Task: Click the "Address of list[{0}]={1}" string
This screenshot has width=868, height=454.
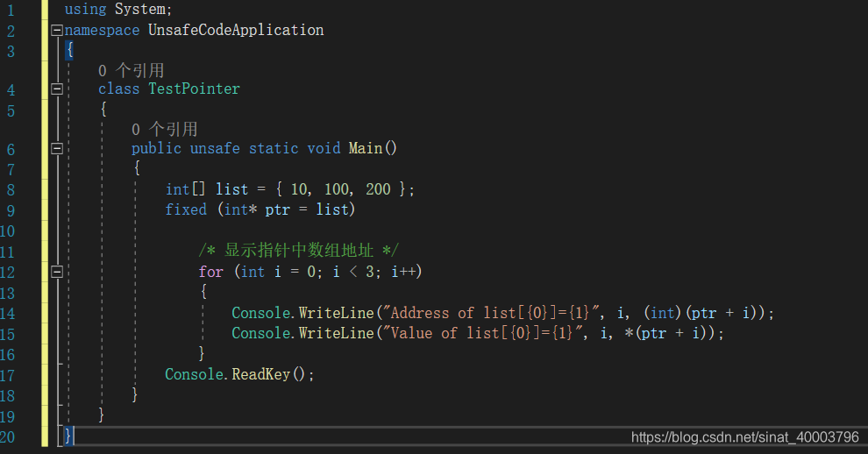Action: 490,313
